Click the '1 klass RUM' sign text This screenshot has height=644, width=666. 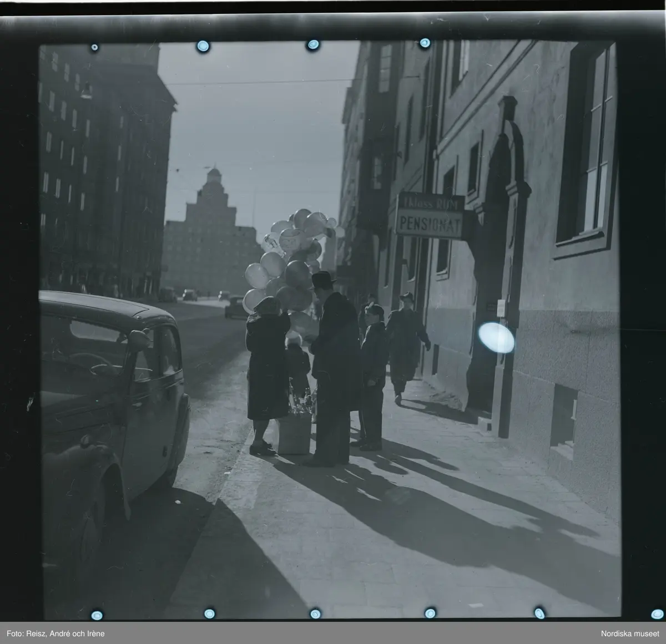click(430, 203)
